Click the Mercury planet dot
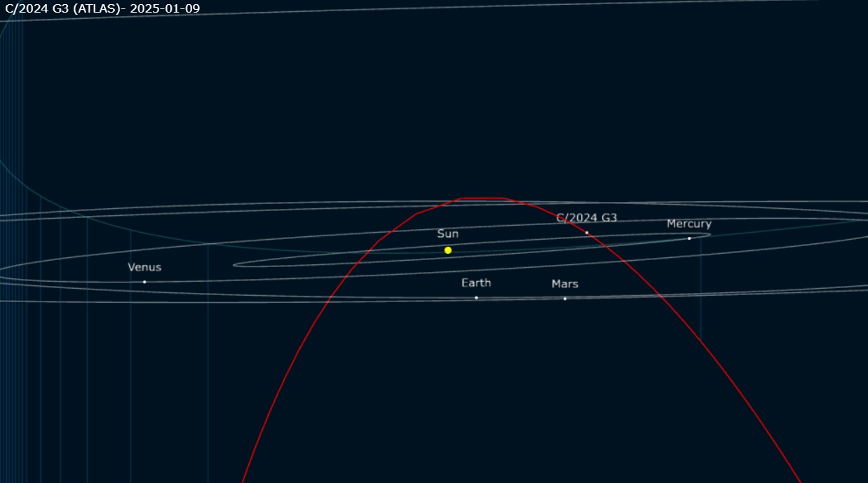The width and height of the screenshot is (868, 483). (x=689, y=238)
